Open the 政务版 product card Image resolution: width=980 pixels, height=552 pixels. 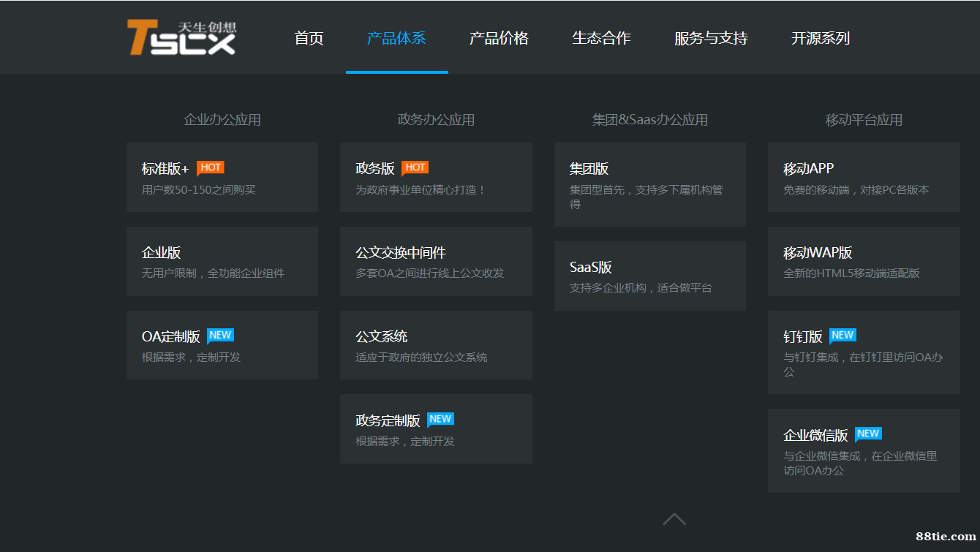436,178
